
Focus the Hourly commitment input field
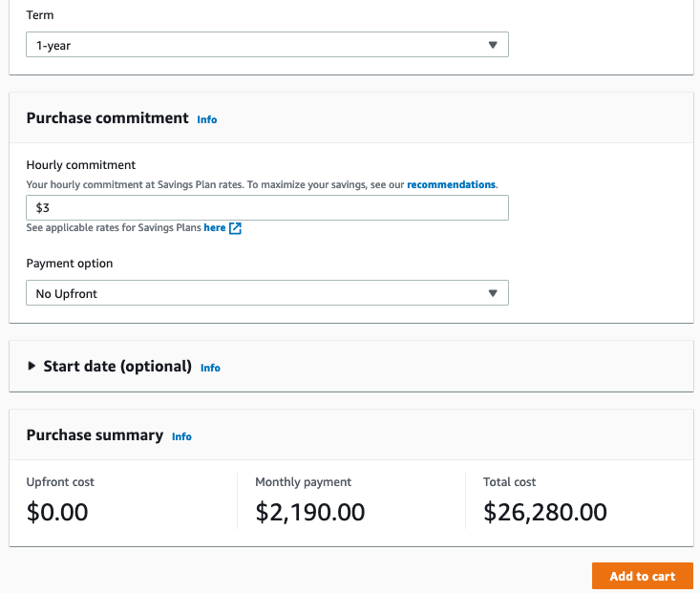pos(266,207)
